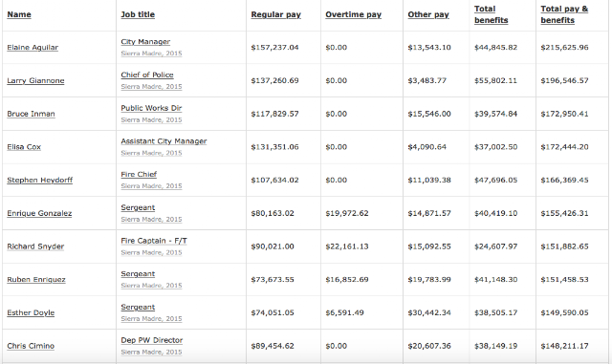Click the Public Works Dir job title
612x364 pixels.
(151, 108)
